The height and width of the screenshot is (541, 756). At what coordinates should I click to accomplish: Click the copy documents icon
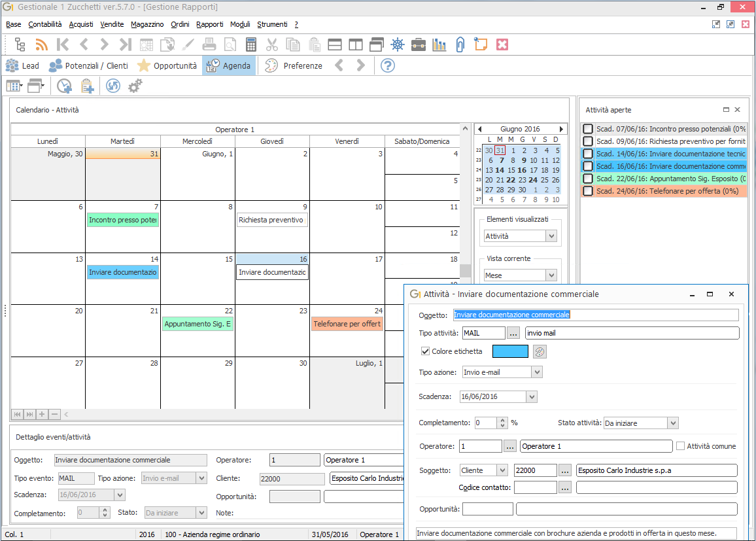point(293,45)
